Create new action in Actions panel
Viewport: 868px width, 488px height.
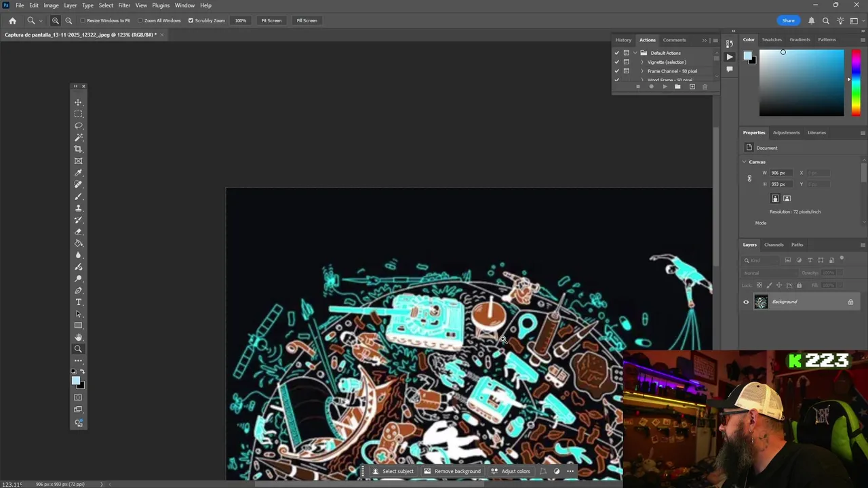(x=692, y=87)
